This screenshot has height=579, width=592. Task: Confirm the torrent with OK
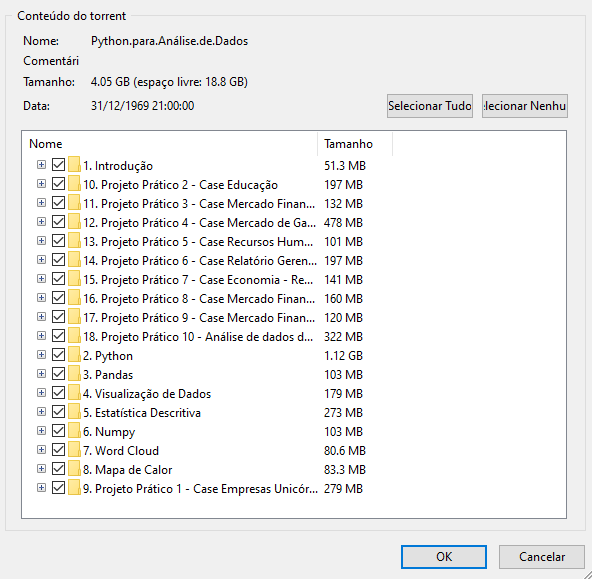tap(444, 557)
